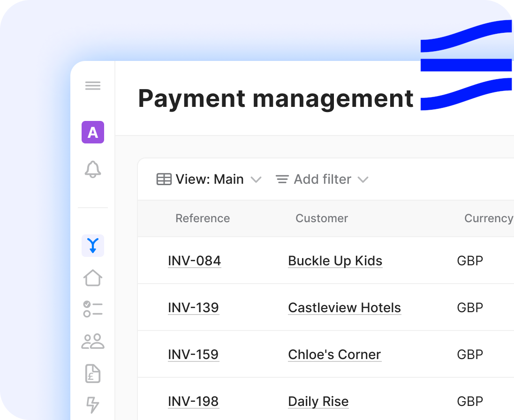Open the "View: Main" dropdown
The width and height of the screenshot is (514, 420).
[209, 179]
